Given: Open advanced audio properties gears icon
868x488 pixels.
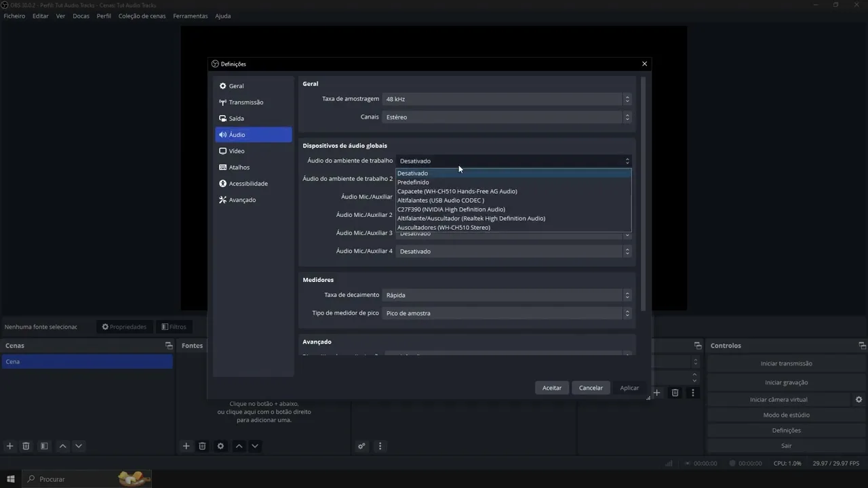Looking at the screenshot, I should point(361,446).
